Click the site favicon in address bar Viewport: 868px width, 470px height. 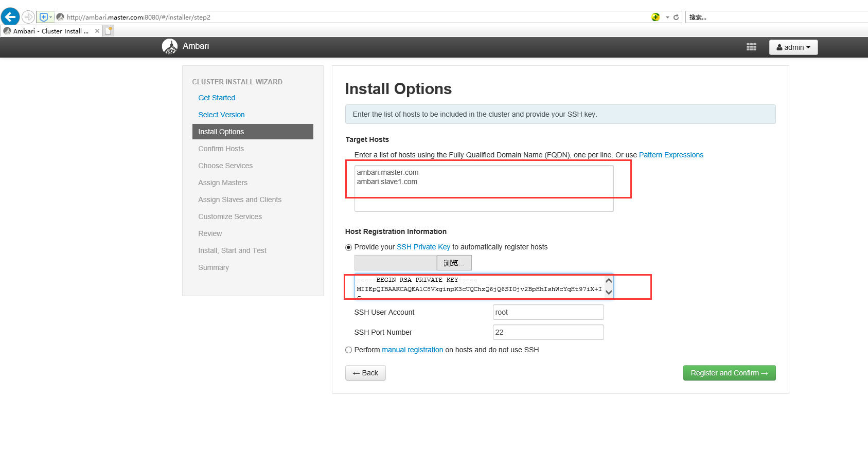[x=60, y=17]
